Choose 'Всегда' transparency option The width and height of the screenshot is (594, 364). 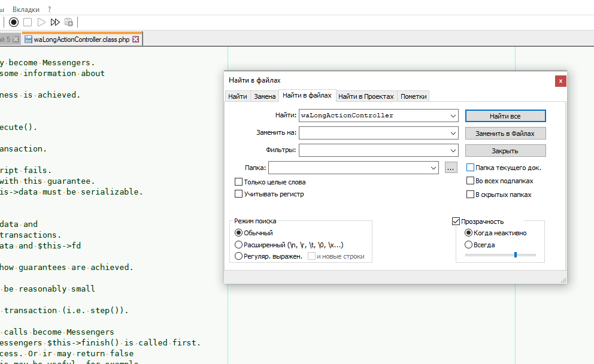[469, 245]
